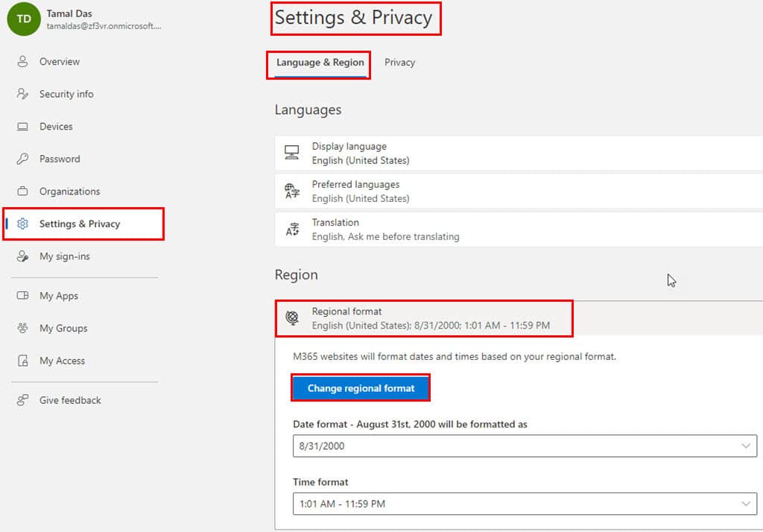
Task: Select the Language & Region tab
Action: 318,64
